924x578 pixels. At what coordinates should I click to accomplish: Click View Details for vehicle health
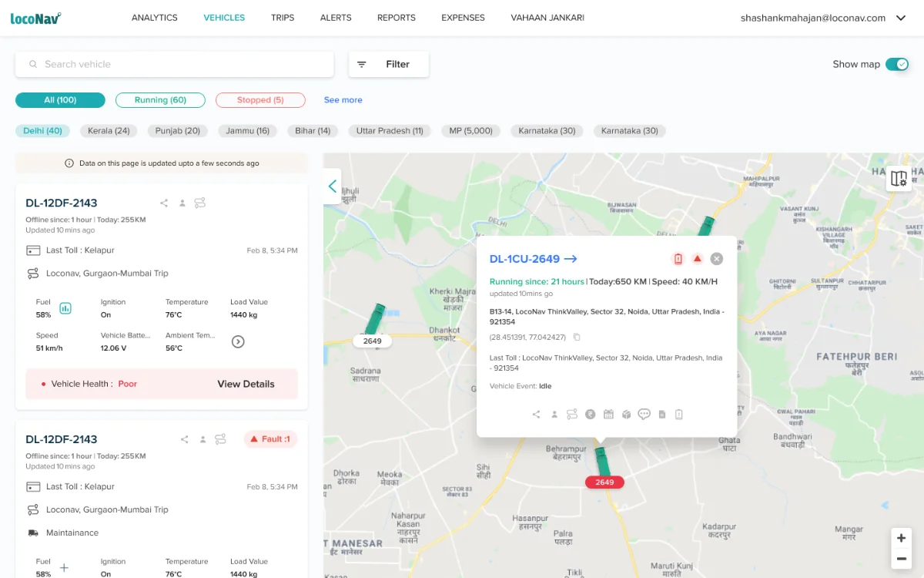(x=246, y=384)
